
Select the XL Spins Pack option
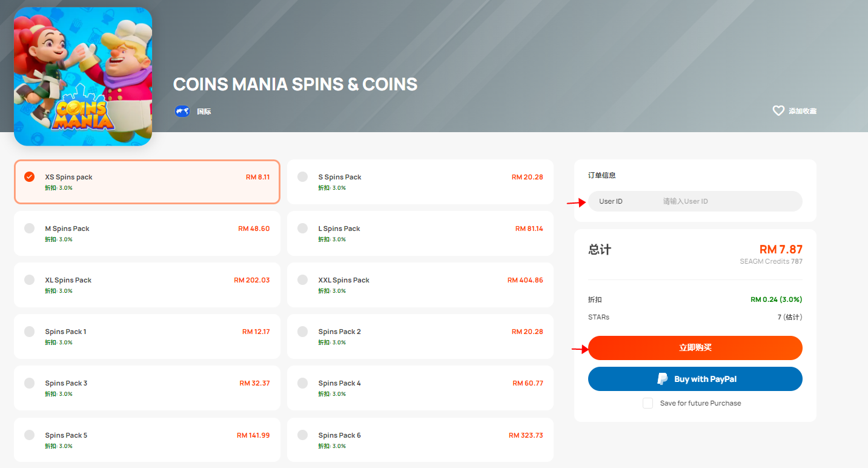click(147, 285)
